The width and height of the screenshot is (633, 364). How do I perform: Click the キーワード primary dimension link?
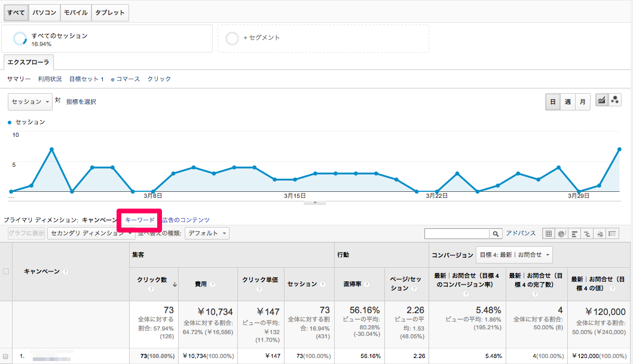(140, 221)
